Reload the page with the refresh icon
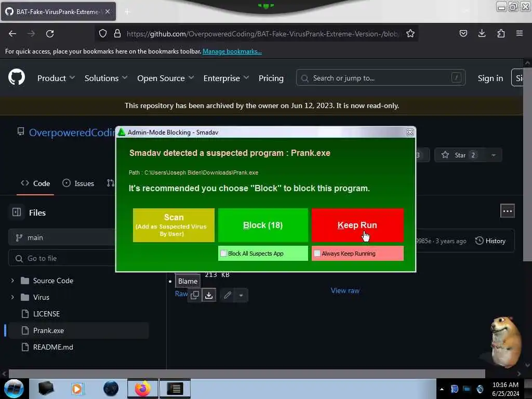This screenshot has height=399, width=532. [x=50, y=34]
